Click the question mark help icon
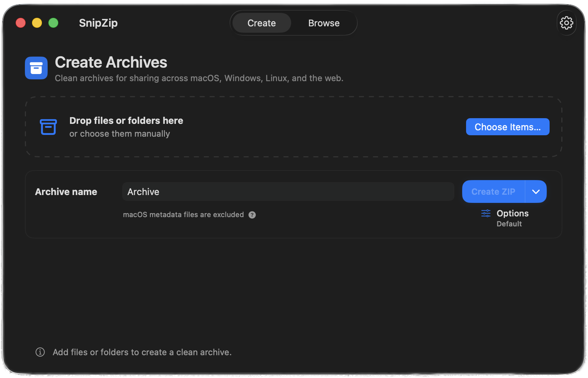The width and height of the screenshot is (588, 378). click(252, 215)
